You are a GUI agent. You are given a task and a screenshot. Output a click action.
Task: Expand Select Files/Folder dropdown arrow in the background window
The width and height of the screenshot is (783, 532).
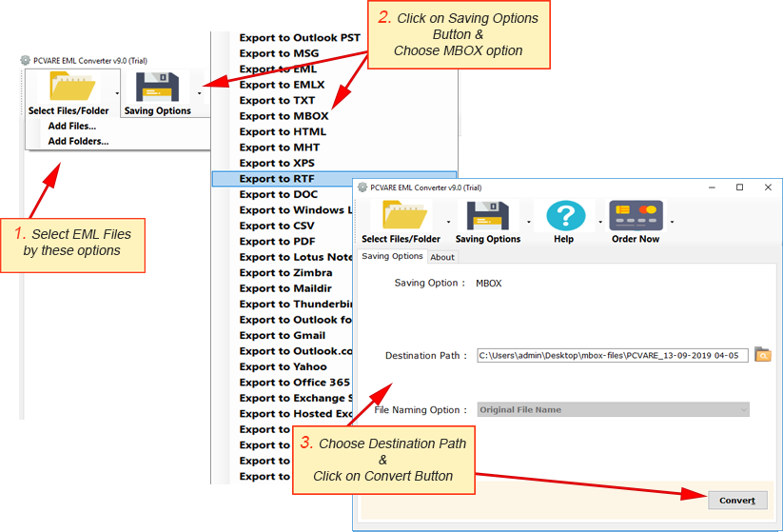coord(117,93)
